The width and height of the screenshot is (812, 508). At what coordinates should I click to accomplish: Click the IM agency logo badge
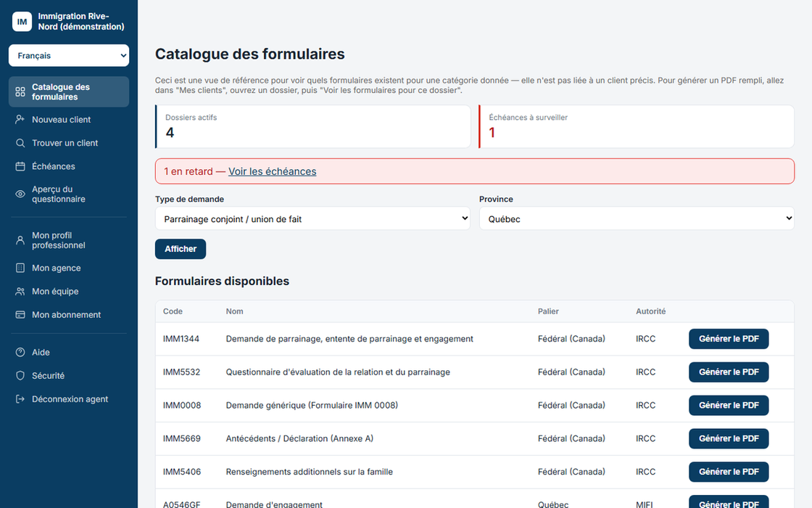(x=22, y=21)
